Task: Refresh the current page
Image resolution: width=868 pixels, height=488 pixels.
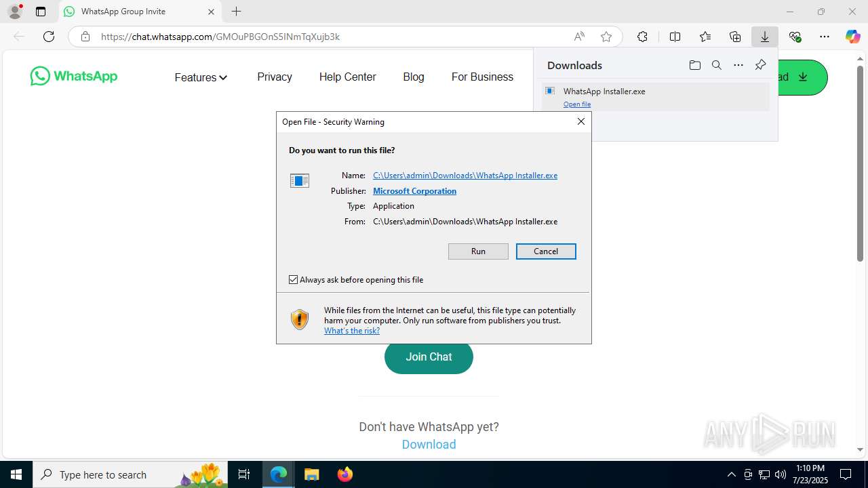Action: point(49,37)
